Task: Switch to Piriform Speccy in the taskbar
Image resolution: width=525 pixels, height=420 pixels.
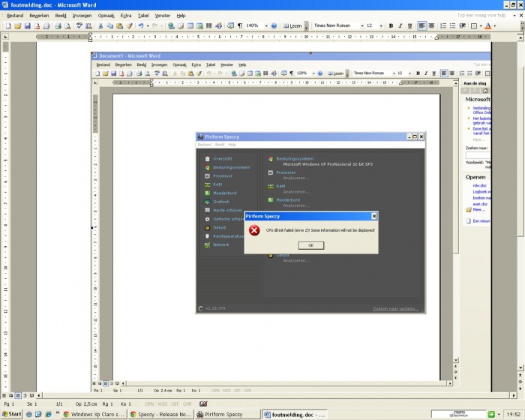Action: click(228, 414)
